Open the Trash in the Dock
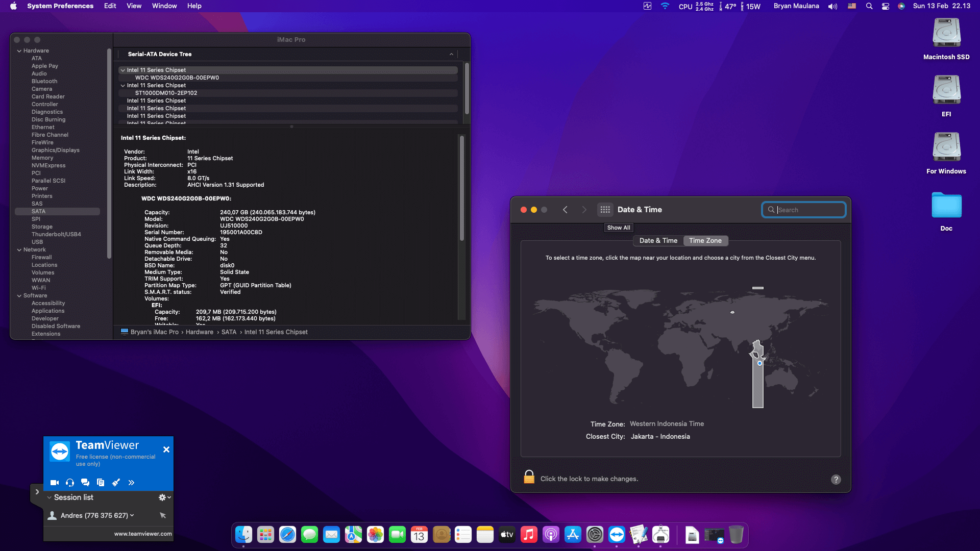980x551 pixels. (736, 535)
